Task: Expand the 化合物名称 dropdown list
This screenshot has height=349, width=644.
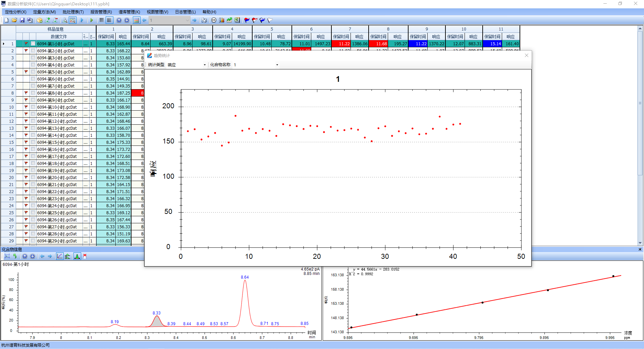Action: tap(277, 65)
